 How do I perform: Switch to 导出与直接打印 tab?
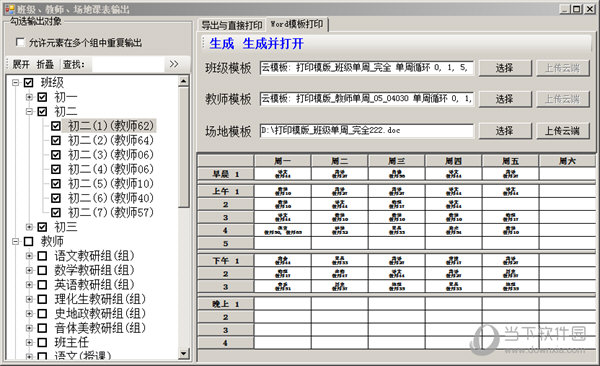coord(232,25)
